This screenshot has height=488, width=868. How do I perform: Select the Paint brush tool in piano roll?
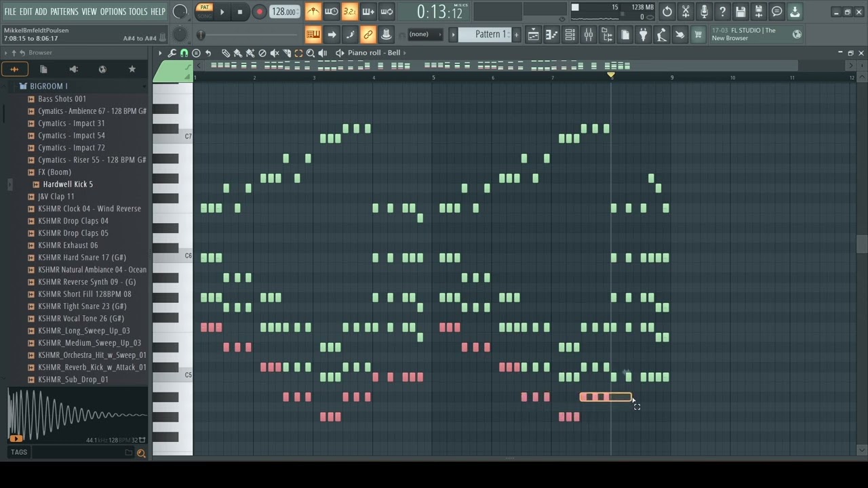tap(238, 53)
